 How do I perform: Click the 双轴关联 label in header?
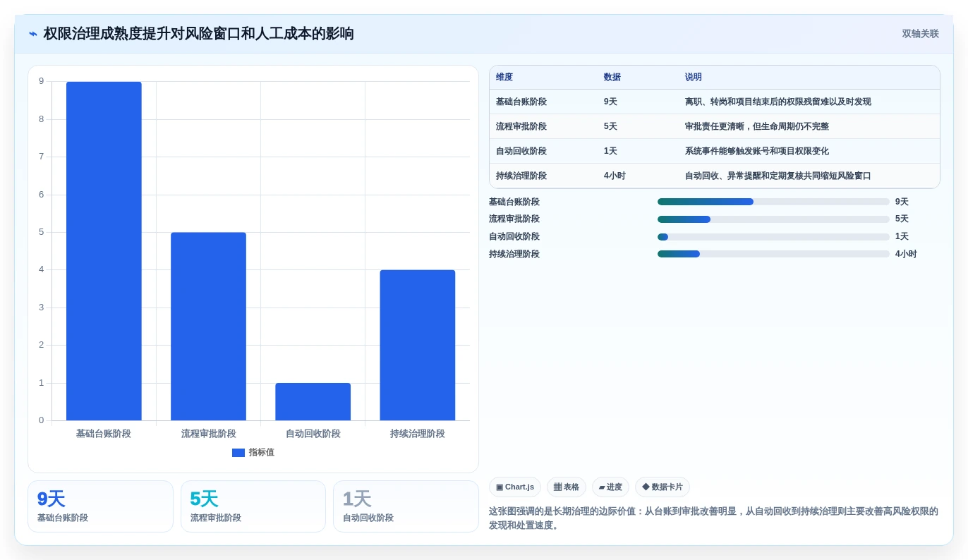(x=920, y=34)
